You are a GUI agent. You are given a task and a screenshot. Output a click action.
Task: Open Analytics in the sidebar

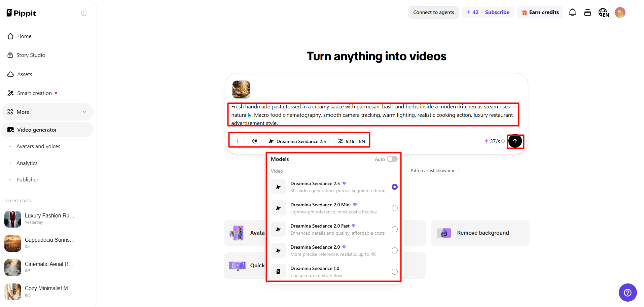27,163
